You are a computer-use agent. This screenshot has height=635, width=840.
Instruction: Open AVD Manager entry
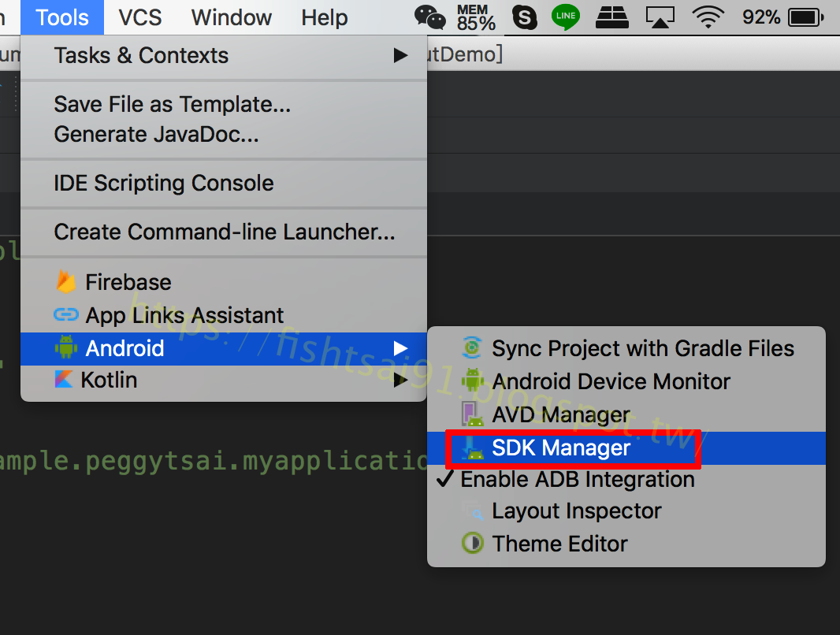coord(626,414)
